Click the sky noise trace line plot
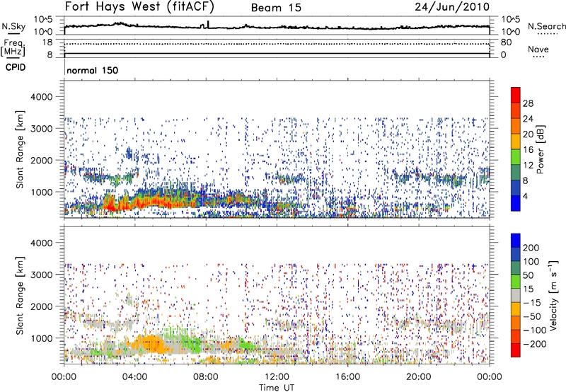 (277, 27)
